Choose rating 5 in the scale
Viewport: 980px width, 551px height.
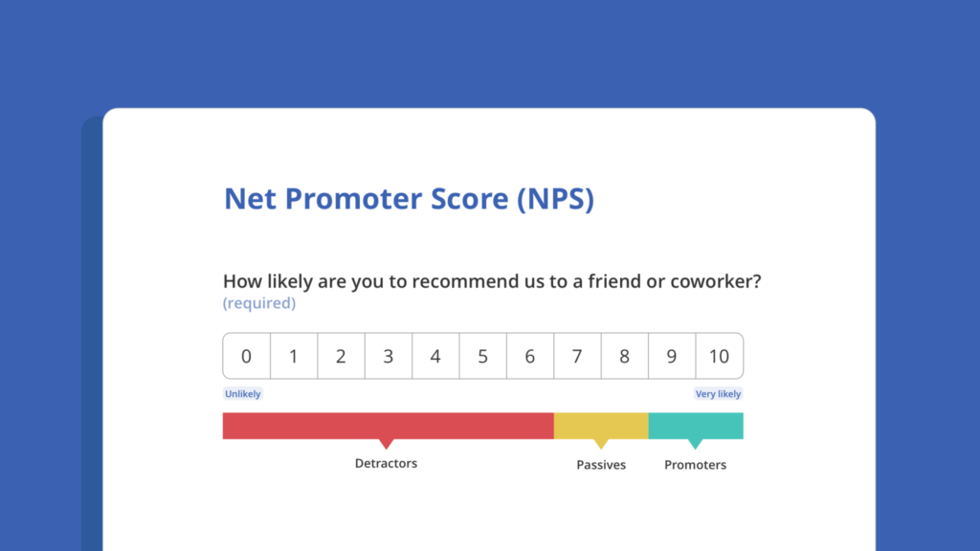[x=483, y=356]
